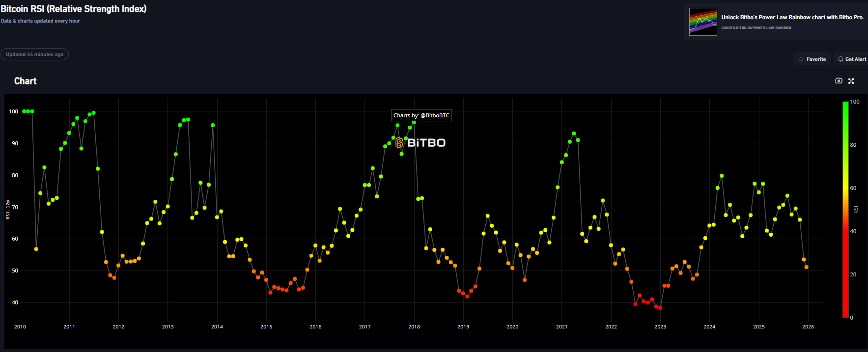Expand the chart to fullscreen
This screenshot has width=868, height=352.
(851, 81)
